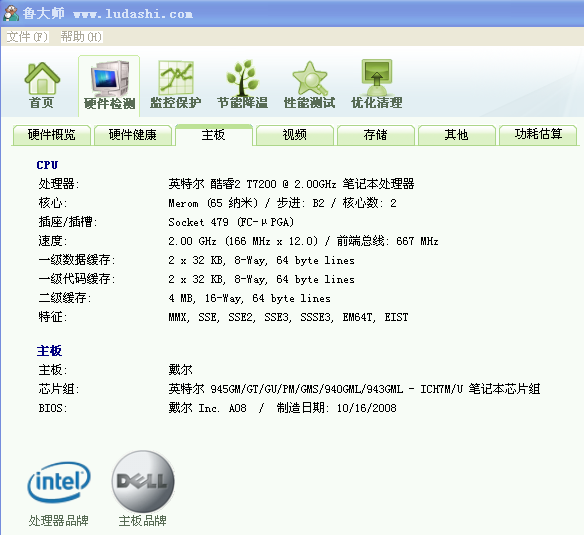Switch to the 存储 tab

(376, 135)
